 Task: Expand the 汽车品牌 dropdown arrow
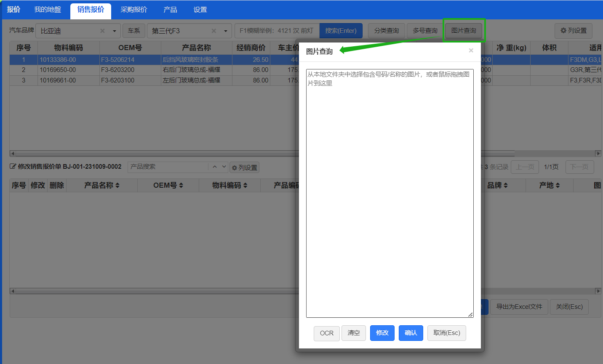115,31
